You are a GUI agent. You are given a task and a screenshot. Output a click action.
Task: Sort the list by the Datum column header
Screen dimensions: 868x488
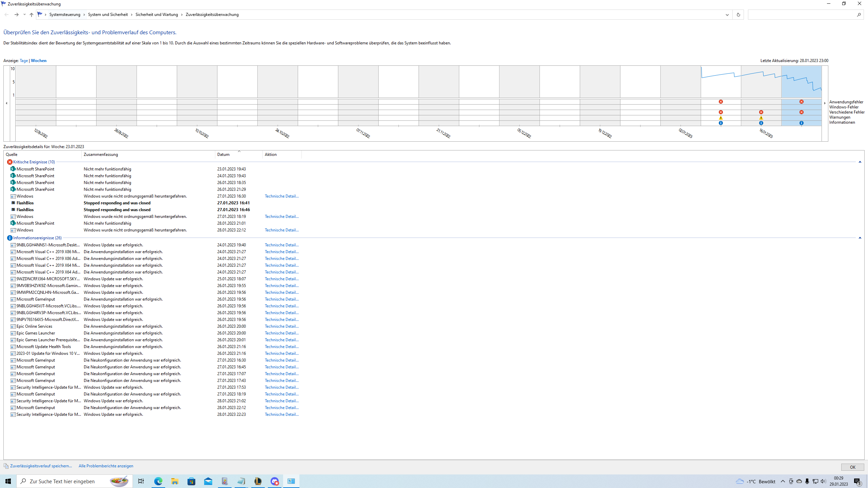[223, 155]
